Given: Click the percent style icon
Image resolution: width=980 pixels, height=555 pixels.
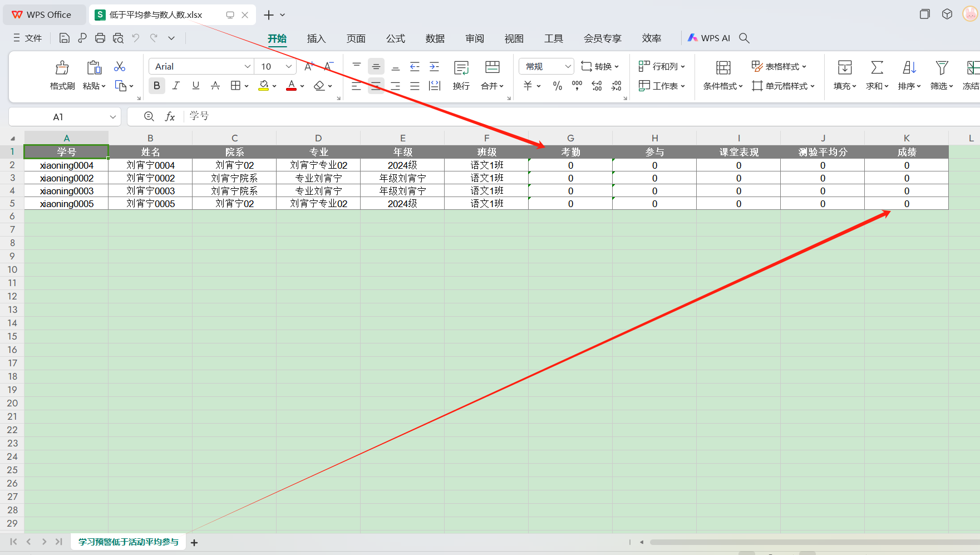Looking at the screenshot, I should point(557,86).
